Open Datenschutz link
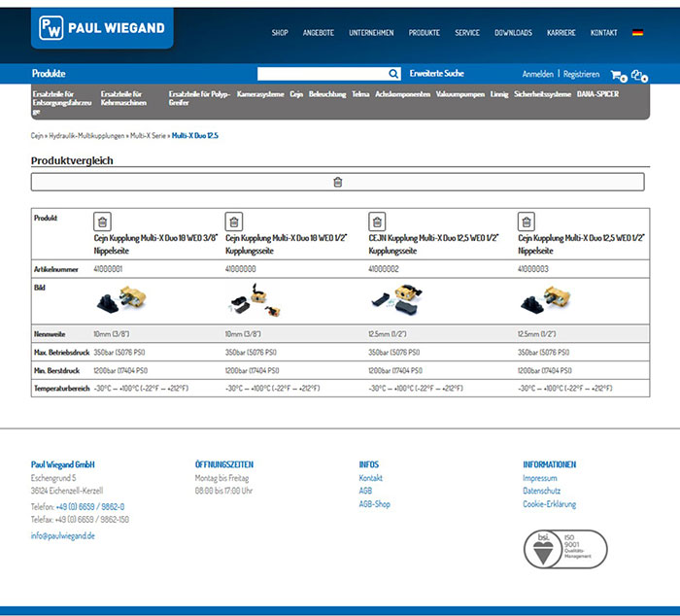680x616 pixels. click(x=542, y=491)
